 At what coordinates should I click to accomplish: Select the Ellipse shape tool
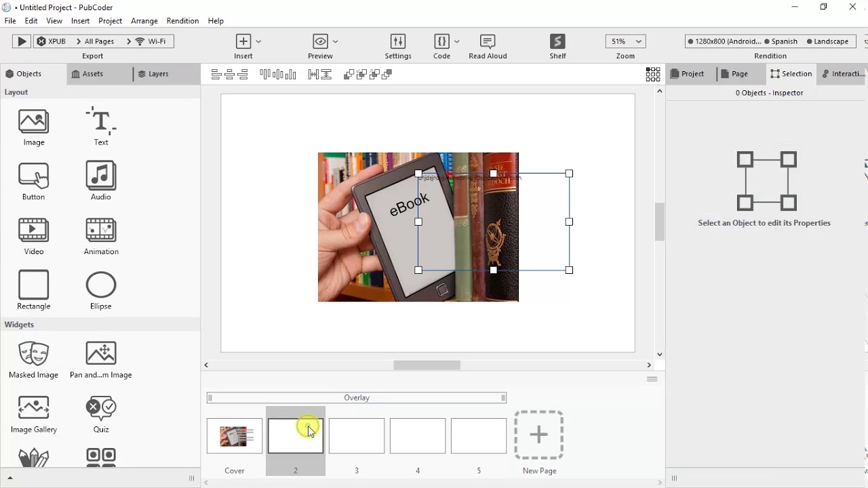[x=101, y=291]
